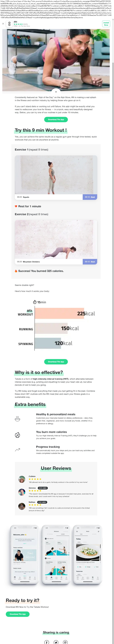Click the red heart rest icon
Viewport: 114px width, 644px height.
[16, 206]
